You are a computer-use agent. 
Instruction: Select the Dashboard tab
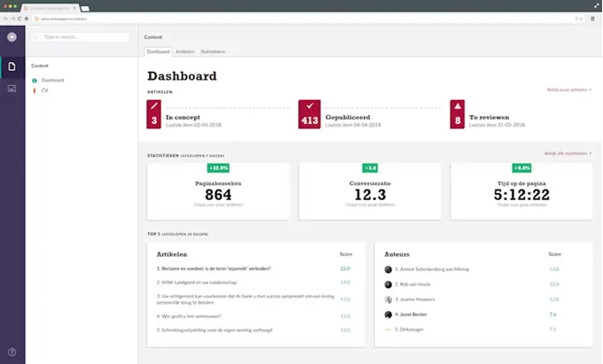pos(159,51)
